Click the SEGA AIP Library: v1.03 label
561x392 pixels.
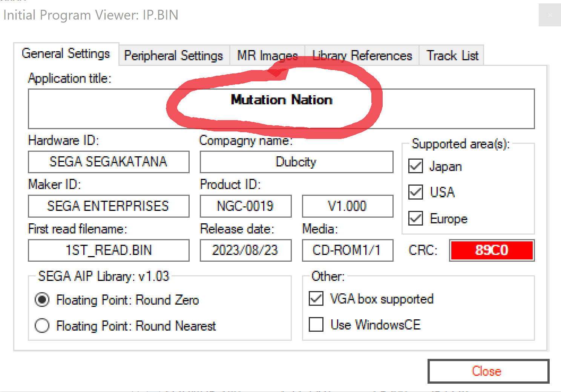[x=104, y=276]
